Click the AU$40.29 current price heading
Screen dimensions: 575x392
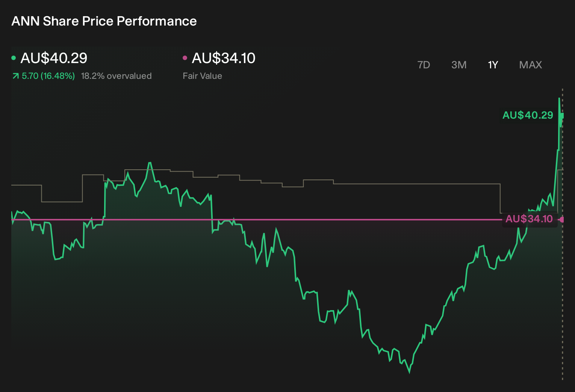click(54, 58)
